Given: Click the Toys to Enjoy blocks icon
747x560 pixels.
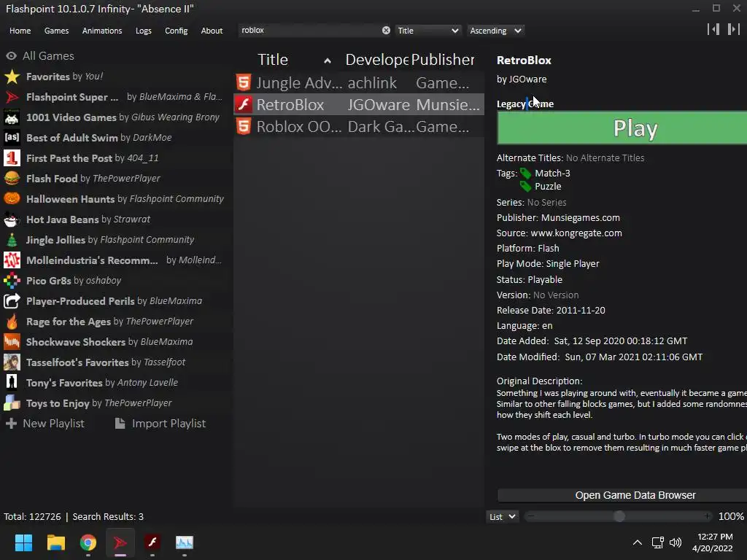Looking at the screenshot, I should tap(12, 403).
